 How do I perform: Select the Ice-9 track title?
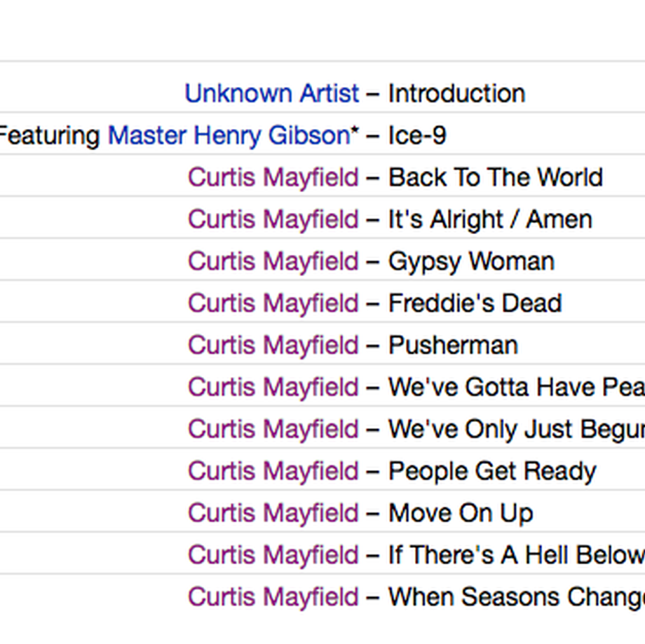(417, 135)
